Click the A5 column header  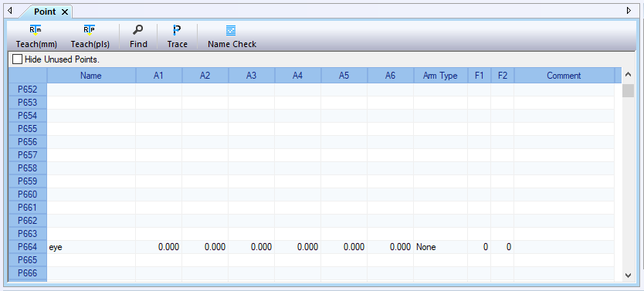[x=344, y=76]
